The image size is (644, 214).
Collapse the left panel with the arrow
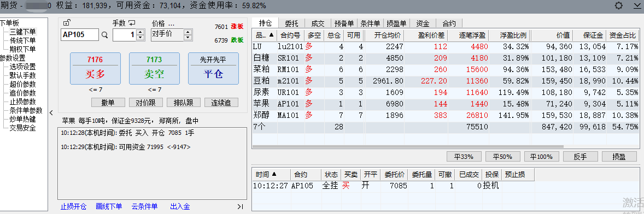click(x=51, y=113)
